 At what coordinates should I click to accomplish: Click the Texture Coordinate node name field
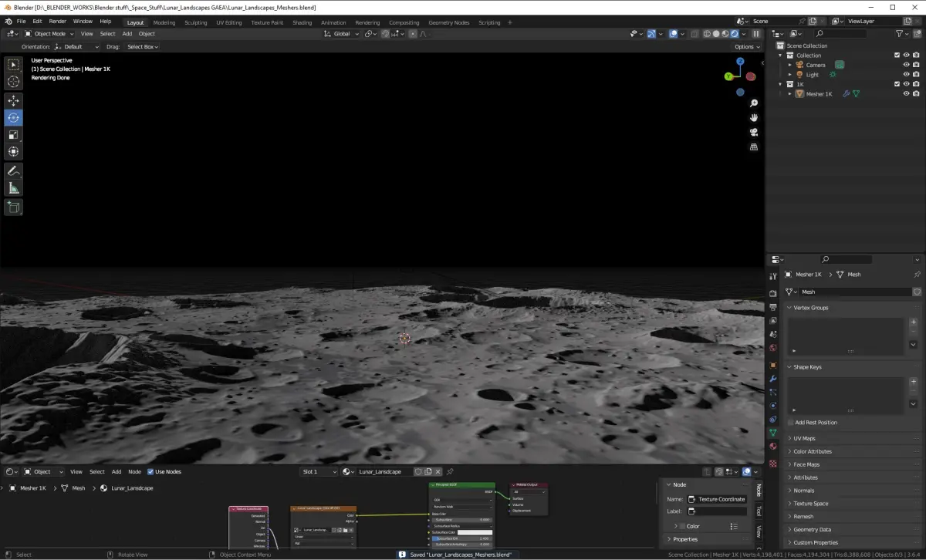717,499
